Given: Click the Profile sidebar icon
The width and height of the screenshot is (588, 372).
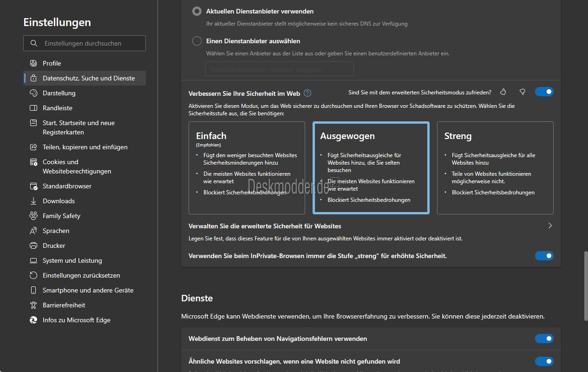Looking at the screenshot, I should tap(33, 63).
